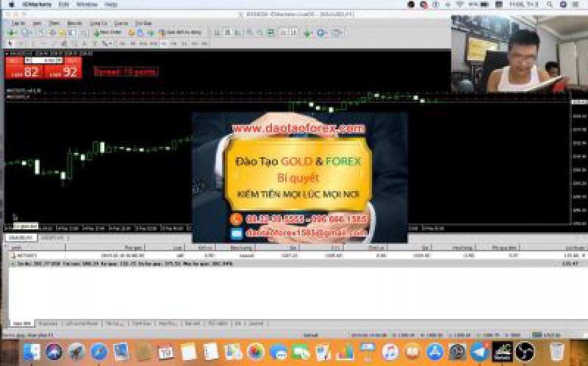Open Photos from the Dock

tap(255, 351)
